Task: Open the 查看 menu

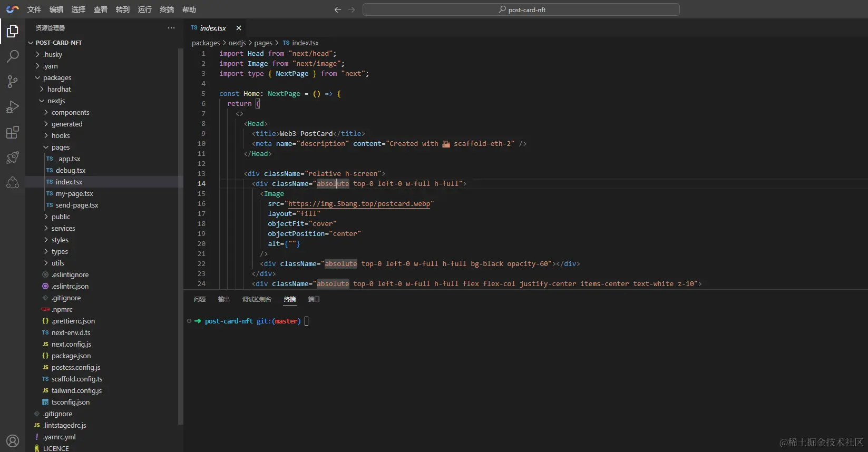Action: [101, 9]
